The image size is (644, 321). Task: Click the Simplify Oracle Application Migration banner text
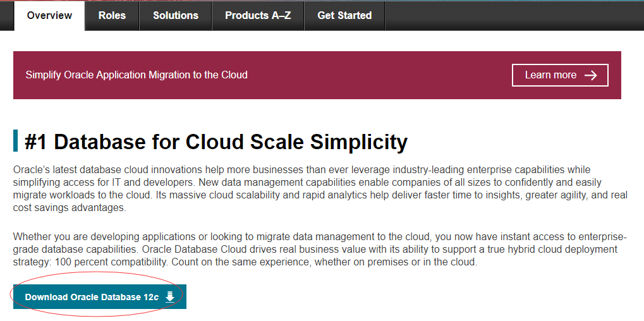click(x=137, y=75)
